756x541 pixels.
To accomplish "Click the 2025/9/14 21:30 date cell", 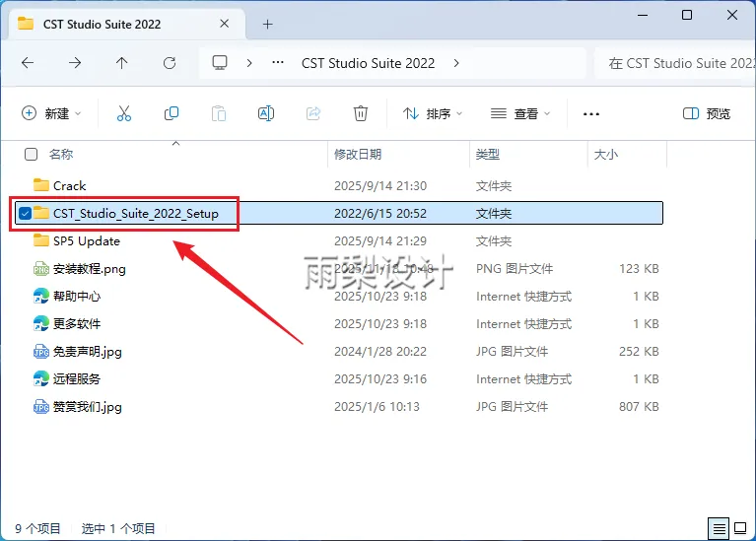I will 380,185.
